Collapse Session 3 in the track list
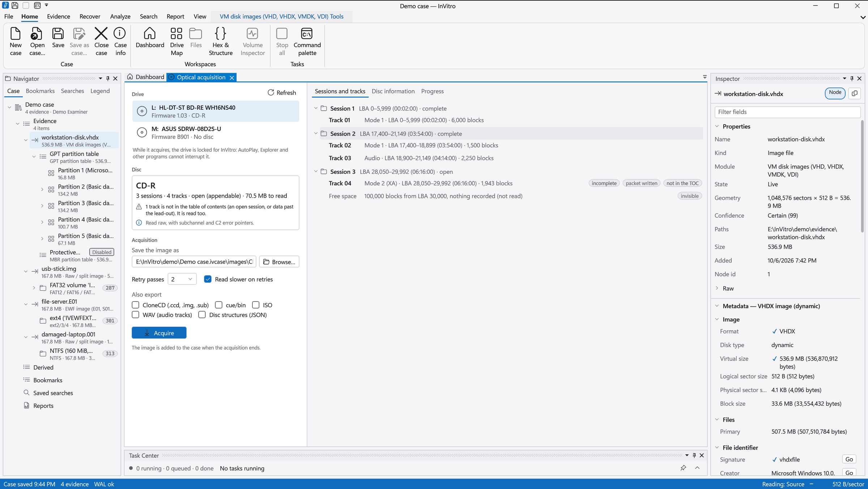Screen dimensions: 868x489 (316, 172)
